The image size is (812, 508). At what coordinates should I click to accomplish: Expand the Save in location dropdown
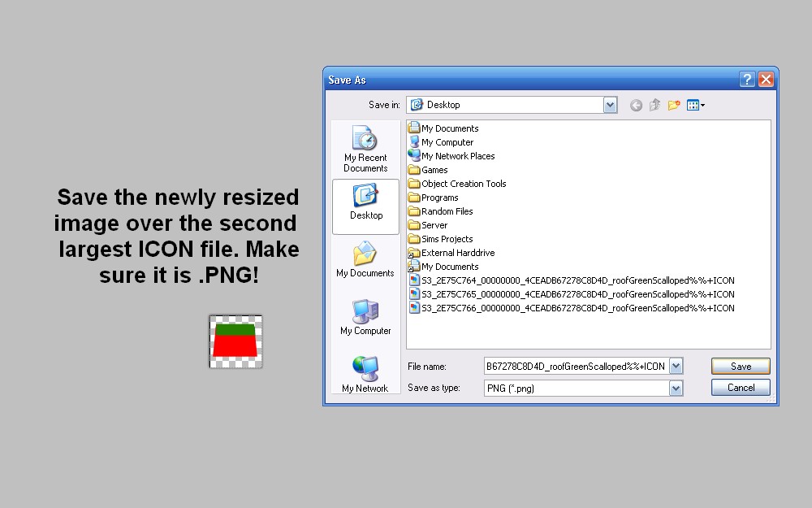coord(610,105)
